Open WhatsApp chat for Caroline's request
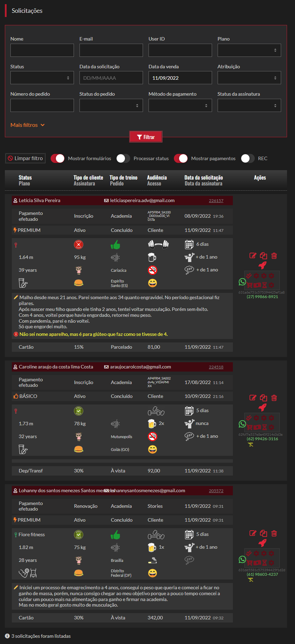 click(x=242, y=424)
